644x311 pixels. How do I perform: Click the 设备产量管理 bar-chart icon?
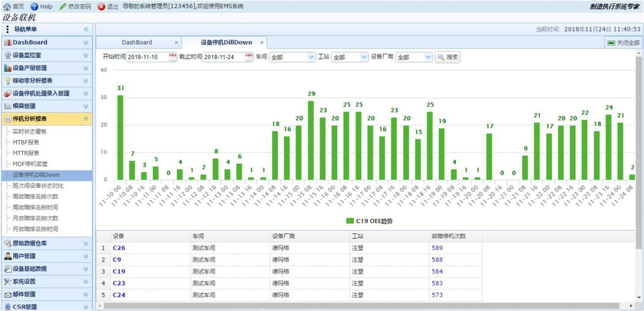click(x=8, y=68)
